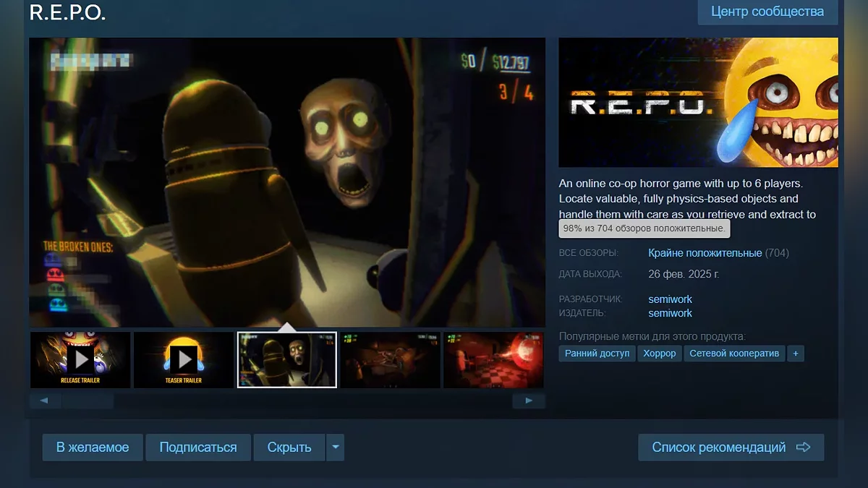The image size is (868, 488).
Task: Play the Teaser Trailer thumbnail video
Action: point(184,359)
